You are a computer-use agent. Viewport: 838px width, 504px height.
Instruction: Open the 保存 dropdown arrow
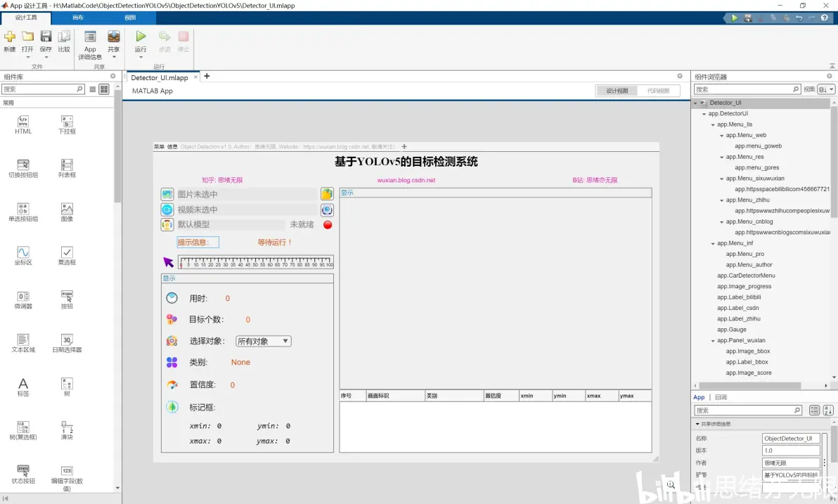(46, 57)
